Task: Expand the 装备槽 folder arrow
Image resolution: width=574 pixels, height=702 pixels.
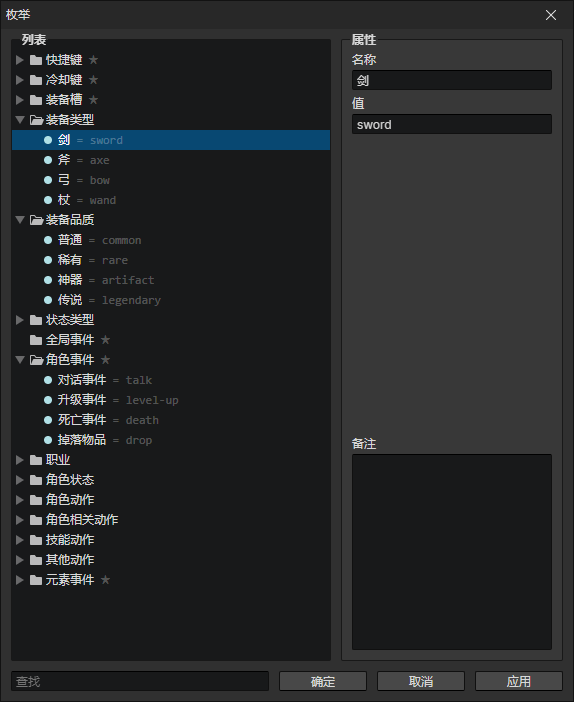Action: click(20, 100)
